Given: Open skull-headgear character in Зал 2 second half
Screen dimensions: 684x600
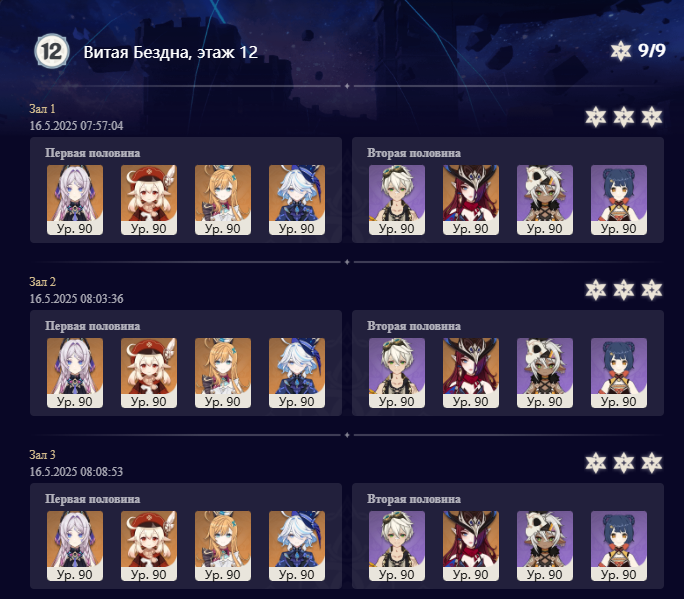Looking at the screenshot, I should tap(545, 373).
